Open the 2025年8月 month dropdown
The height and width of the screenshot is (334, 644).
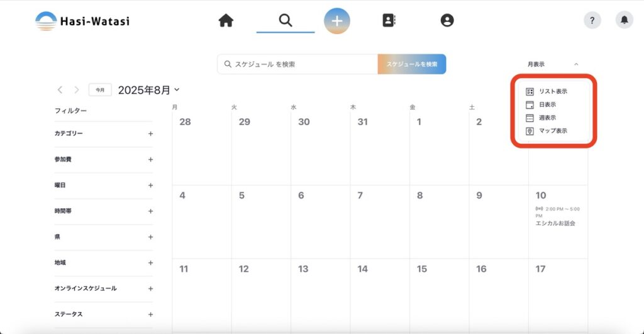149,90
